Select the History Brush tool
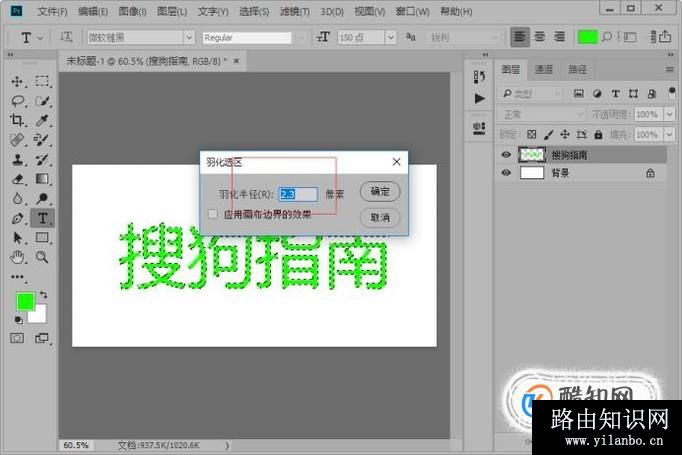 [42, 159]
